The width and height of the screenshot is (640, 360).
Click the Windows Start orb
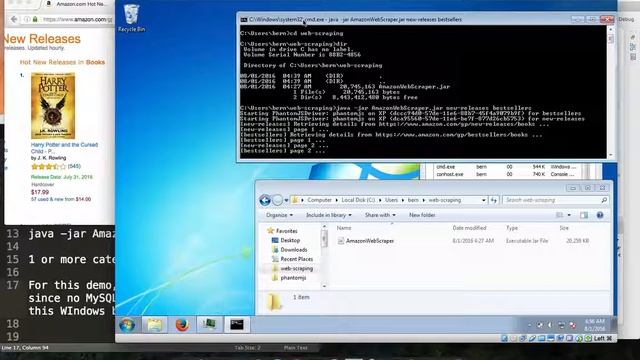tap(127, 325)
